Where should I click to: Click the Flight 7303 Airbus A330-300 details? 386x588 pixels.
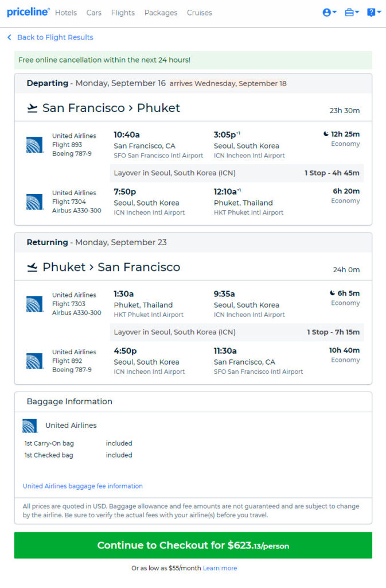76,304
